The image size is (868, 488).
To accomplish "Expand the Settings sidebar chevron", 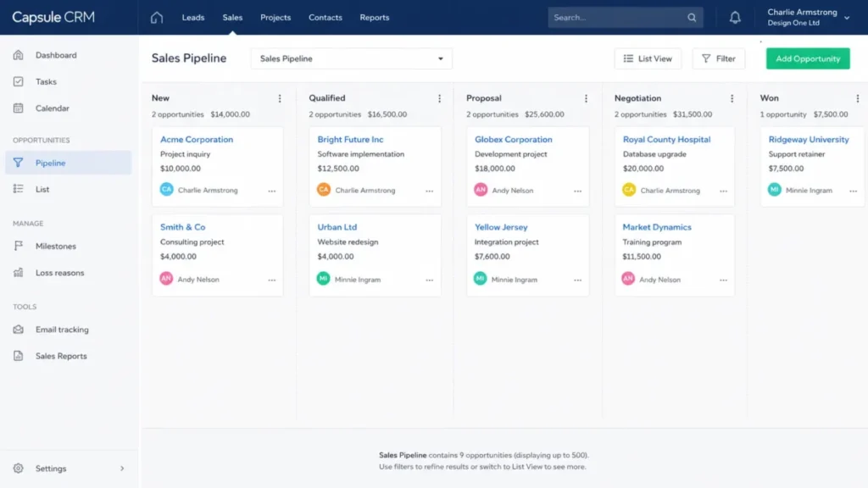I will tap(122, 469).
